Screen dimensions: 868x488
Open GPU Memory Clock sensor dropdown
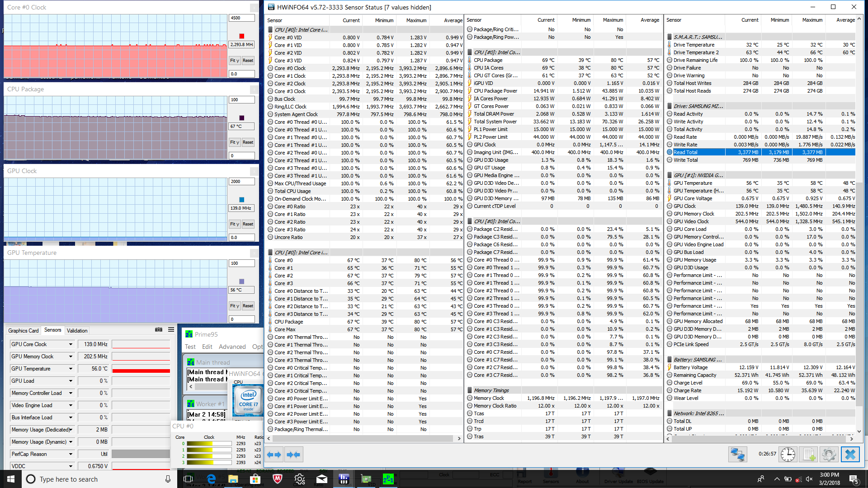[71, 357]
